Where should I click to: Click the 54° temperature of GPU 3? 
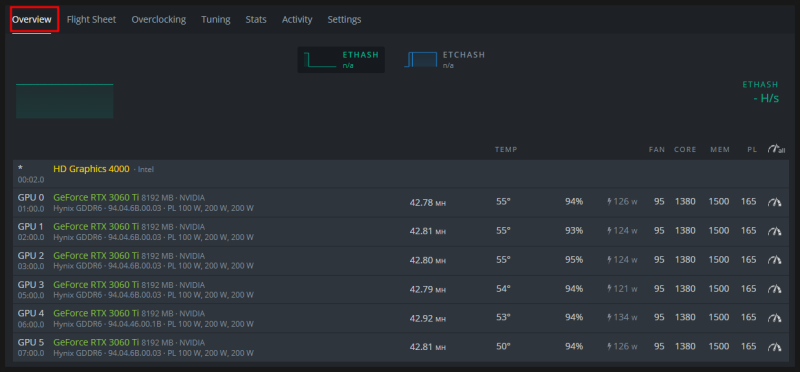tap(503, 289)
